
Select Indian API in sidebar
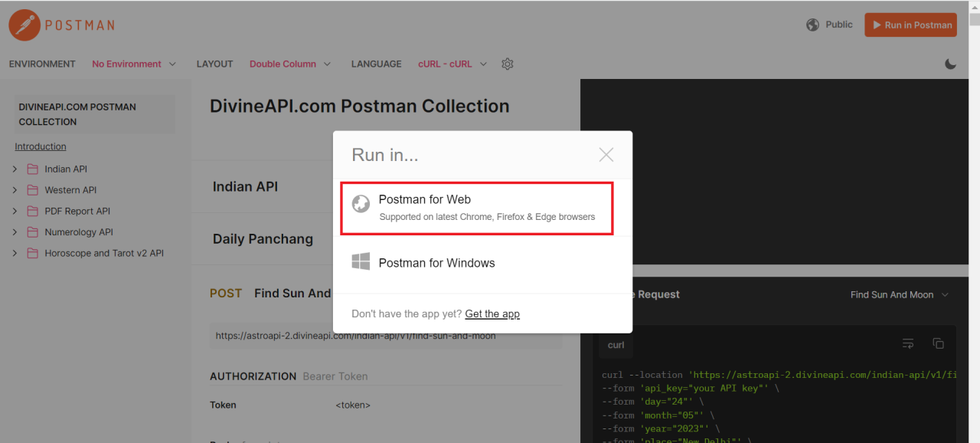pyautogui.click(x=66, y=169)
